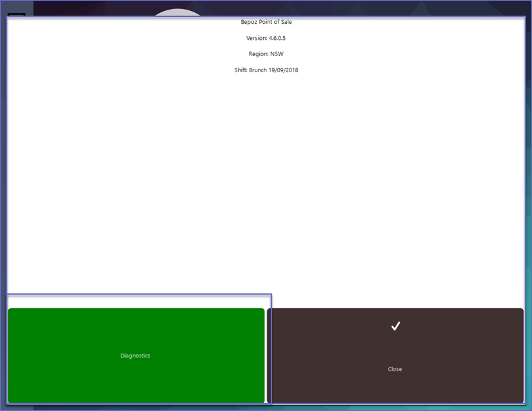
Task: Click the "Bepoz Point of Sale" title
Action: click(x=266, y=22)
